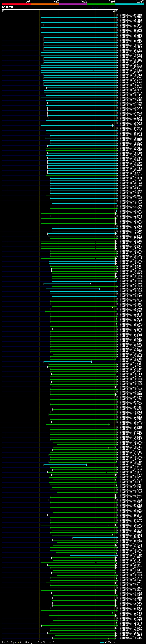The height and width of the screenshot is (644, 146).
Task: Select the UniRef100_B4FCA3 label
Action: (131, 115)
